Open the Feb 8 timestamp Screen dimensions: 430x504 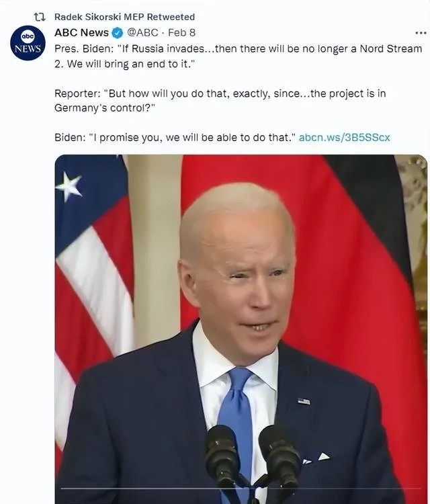[x=181, y=32]
